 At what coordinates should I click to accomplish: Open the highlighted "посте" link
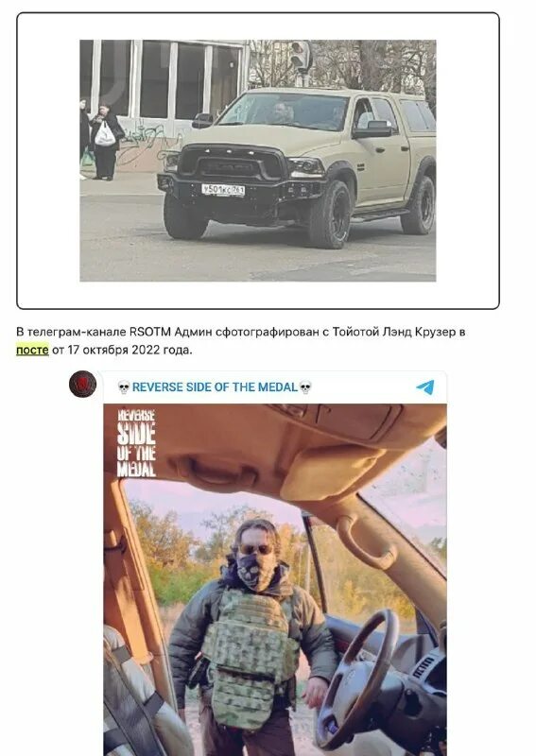pos(32,350)
